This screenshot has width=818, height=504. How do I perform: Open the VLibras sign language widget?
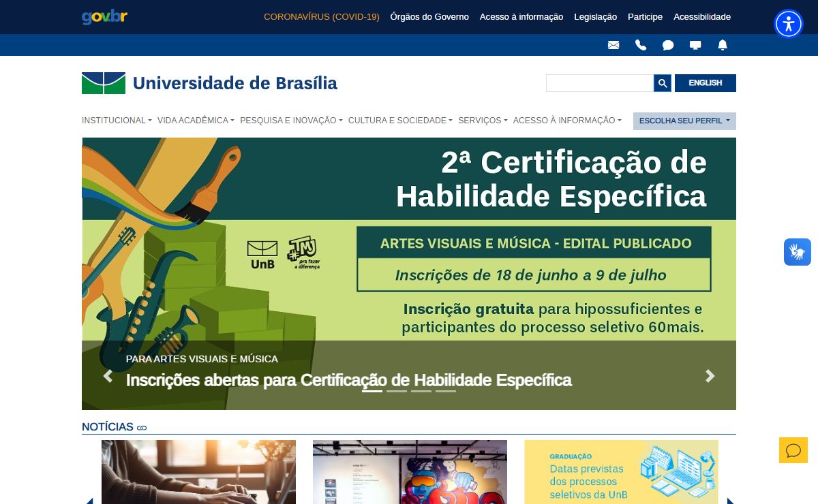(798, 252)
